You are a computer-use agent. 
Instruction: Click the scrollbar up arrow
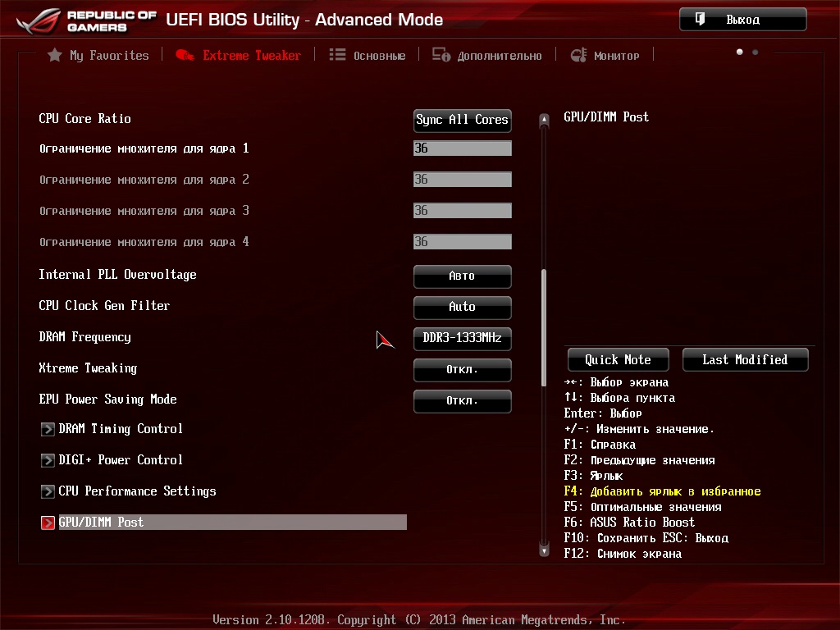(544, 120)
